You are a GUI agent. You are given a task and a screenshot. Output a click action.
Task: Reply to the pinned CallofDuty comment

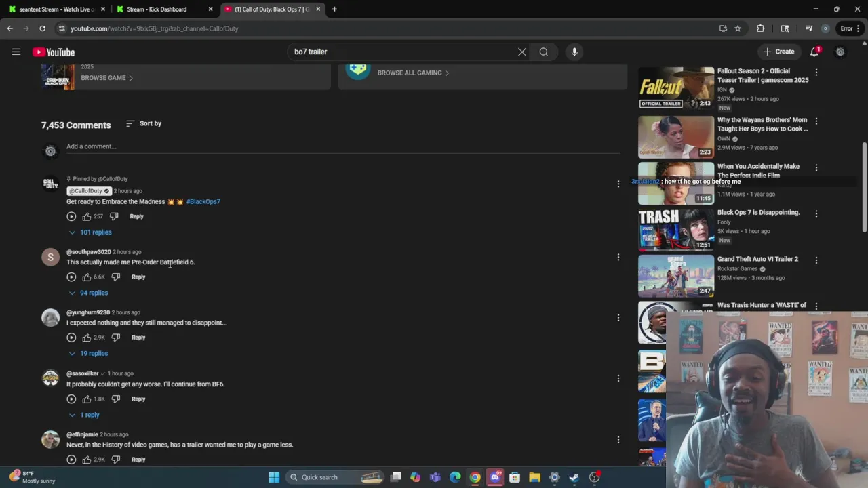click(x=136, y=216)
